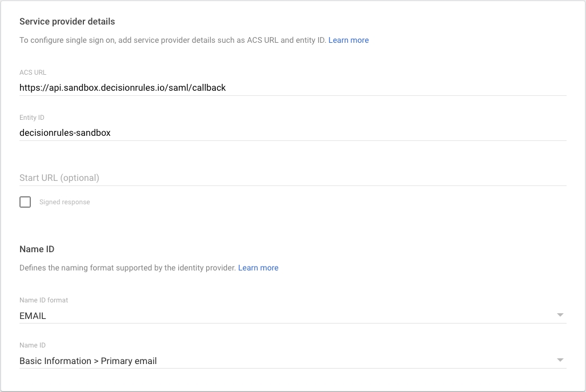The width and height of the screenshot is (586, 392).
Task: Click the single sign on configuration description text
Action: [172, 40]
